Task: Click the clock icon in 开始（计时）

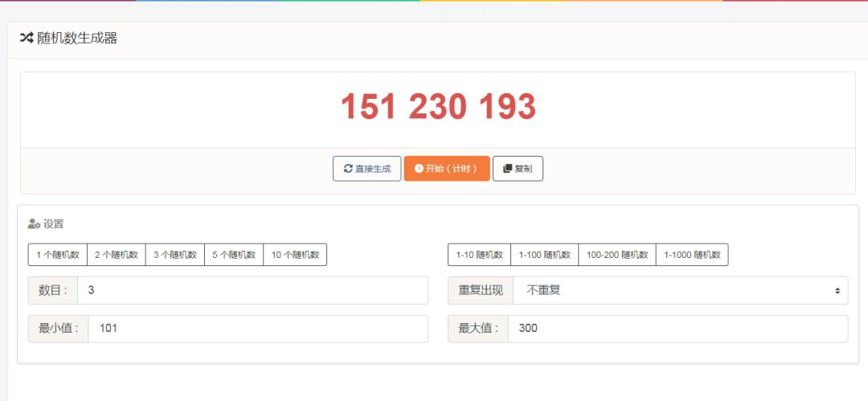Action: (419, 169)
